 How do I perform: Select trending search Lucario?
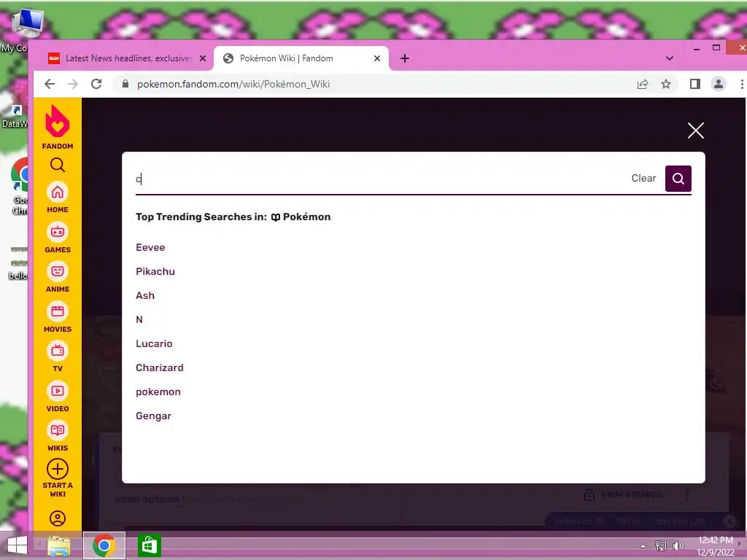[154, 343]
